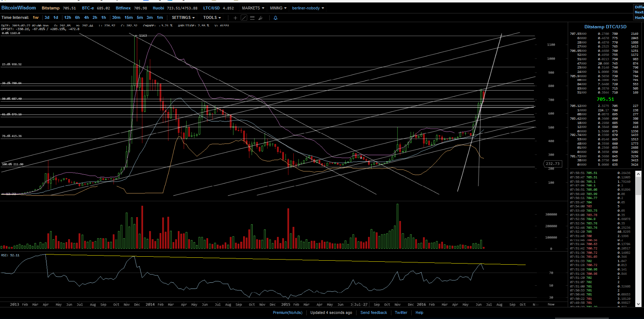
Task: Set time interval to 6h
Action: pos(77,17)
